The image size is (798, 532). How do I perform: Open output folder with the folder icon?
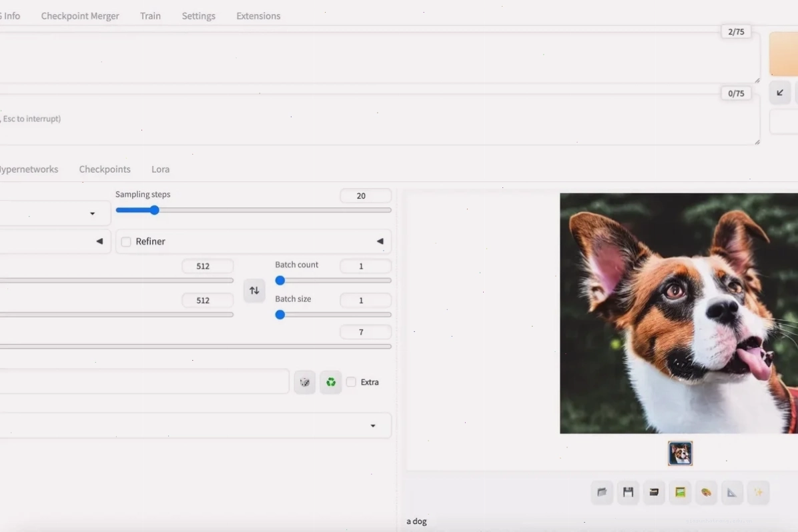tap(602, 492)
